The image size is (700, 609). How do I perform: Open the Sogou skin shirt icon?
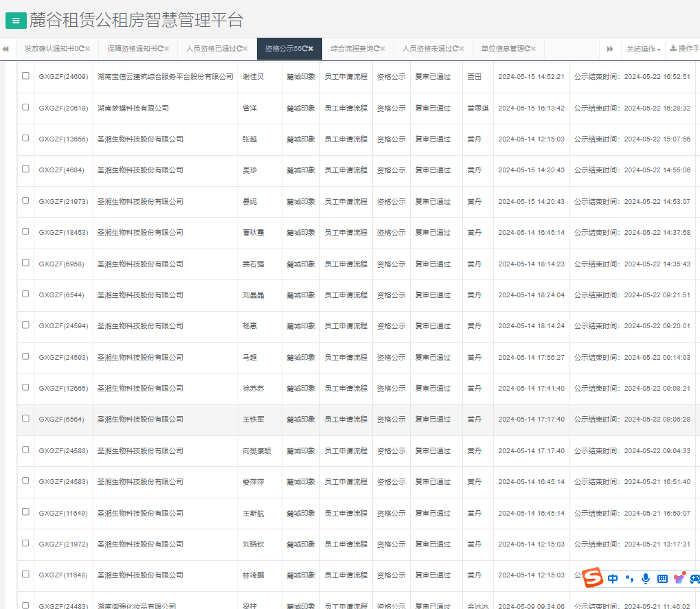[x=679, y=579]
